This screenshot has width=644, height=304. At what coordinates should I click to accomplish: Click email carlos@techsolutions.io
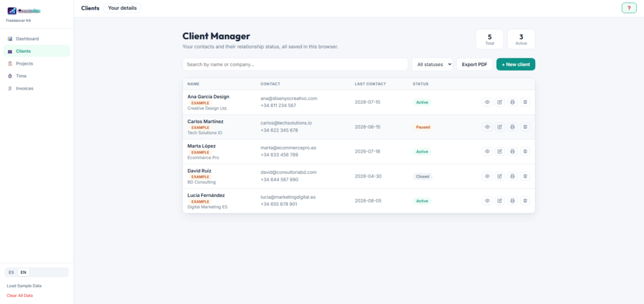[x=286, y=123]
